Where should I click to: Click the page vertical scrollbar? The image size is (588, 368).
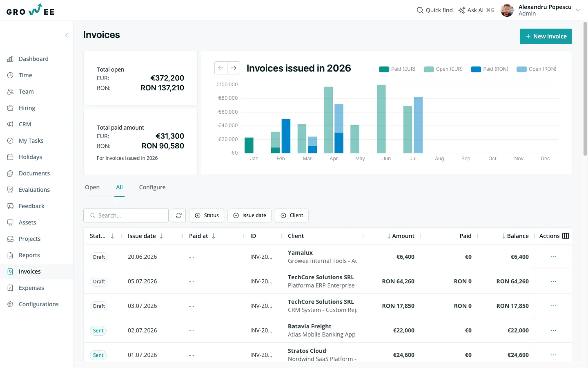pyautogui.click(x=585, y=88)
